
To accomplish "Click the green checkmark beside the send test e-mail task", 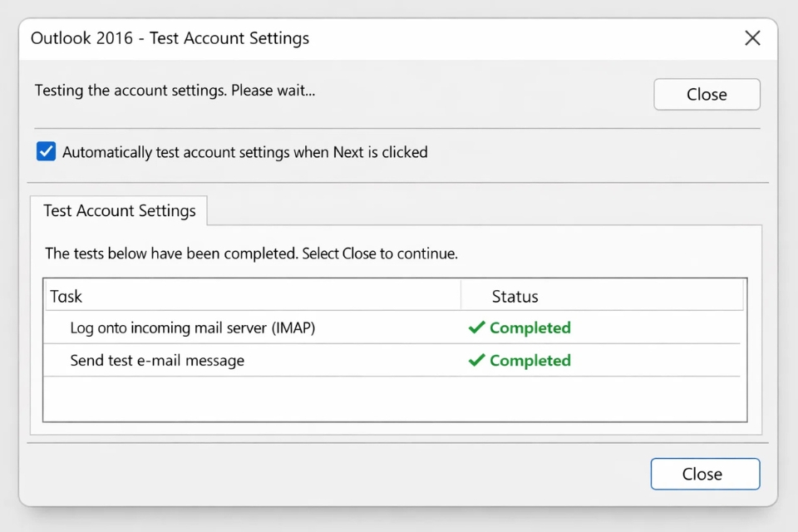I will 476,360.
